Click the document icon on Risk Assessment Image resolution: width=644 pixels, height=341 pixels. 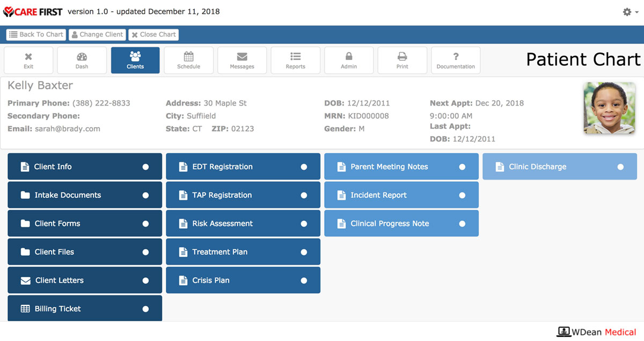point(183,224)
